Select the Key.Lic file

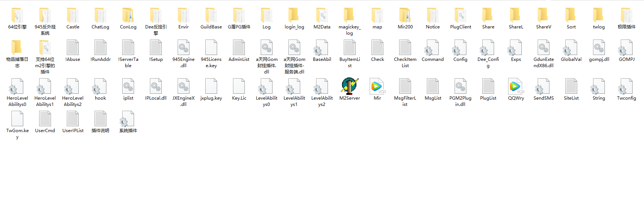239,86
